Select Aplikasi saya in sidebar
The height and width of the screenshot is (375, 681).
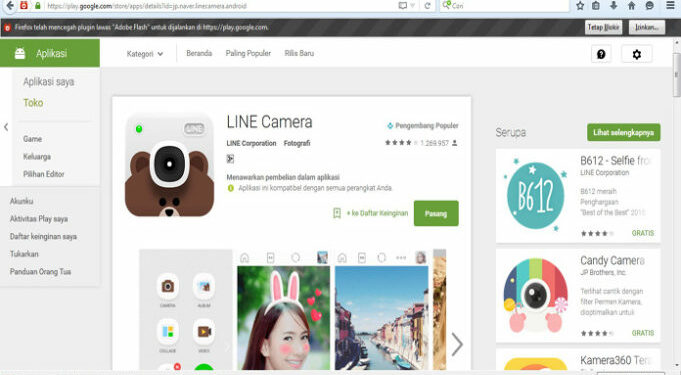[49, 82]
